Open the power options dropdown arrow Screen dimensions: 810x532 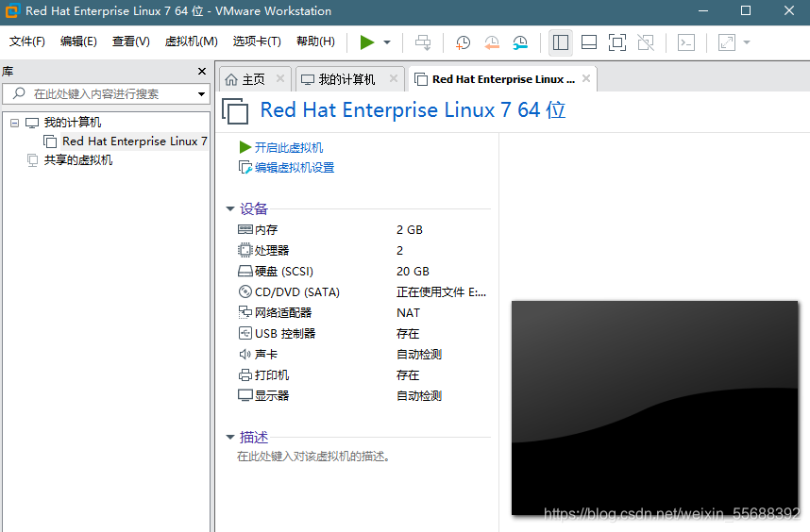(387, 42)
